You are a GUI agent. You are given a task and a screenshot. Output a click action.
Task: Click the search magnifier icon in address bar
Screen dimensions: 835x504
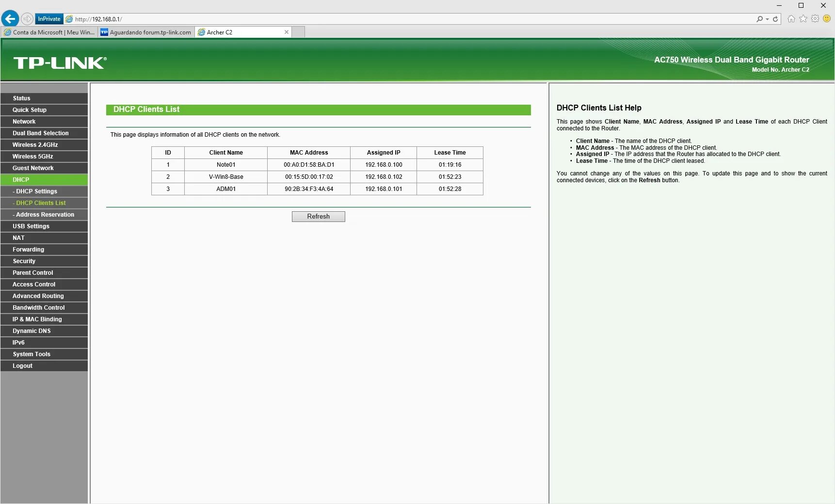759,19
